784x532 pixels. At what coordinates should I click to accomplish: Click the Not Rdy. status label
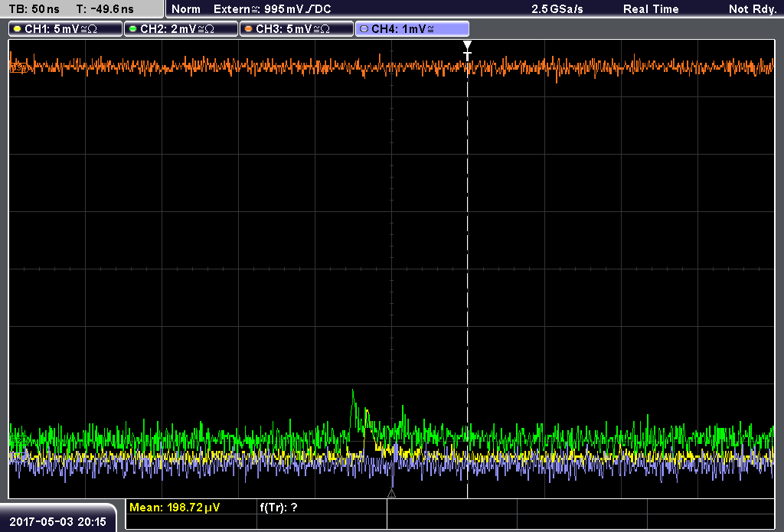click(752, 9)
